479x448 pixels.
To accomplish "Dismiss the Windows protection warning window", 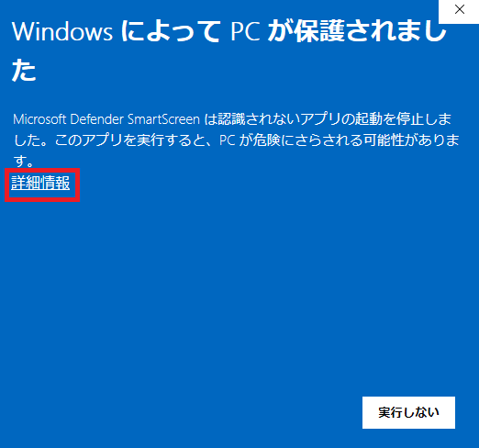I will point(459,10).
